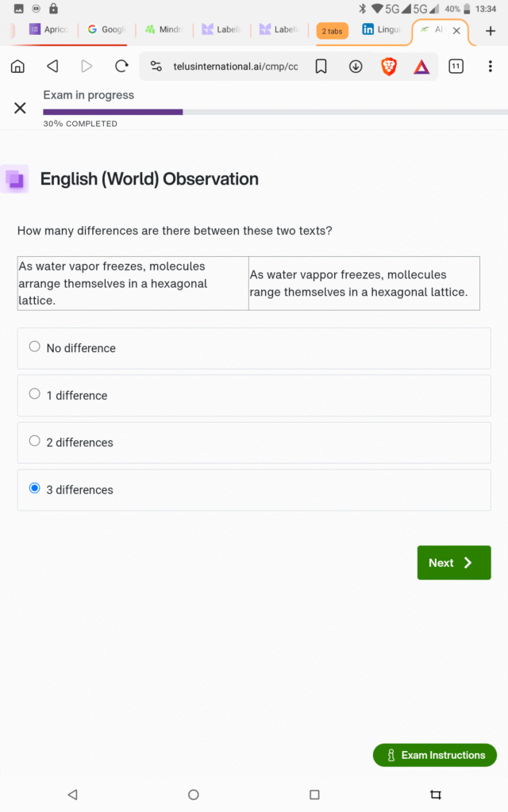The height and width of the screenshot is (812, 508).
Task: Open the tab switcher showing 11 tabs
Action: tap(456, 67)
